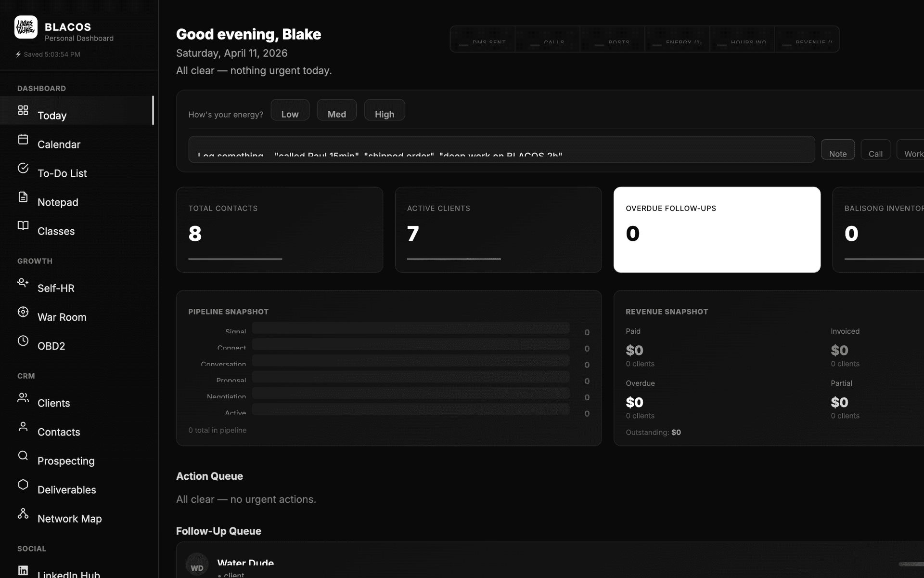Click the Classes book icon
Image resolution: width=924 pixels, height=578 pixels.
click(23, 225)
